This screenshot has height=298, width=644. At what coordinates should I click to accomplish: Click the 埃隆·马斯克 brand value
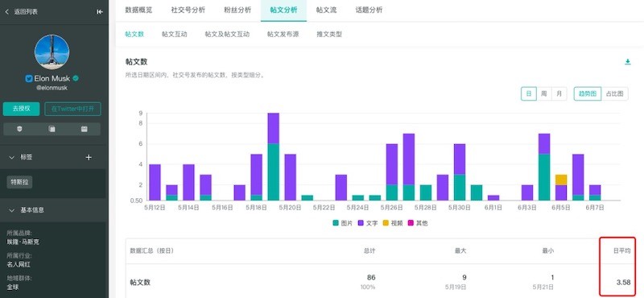[23, 242]
